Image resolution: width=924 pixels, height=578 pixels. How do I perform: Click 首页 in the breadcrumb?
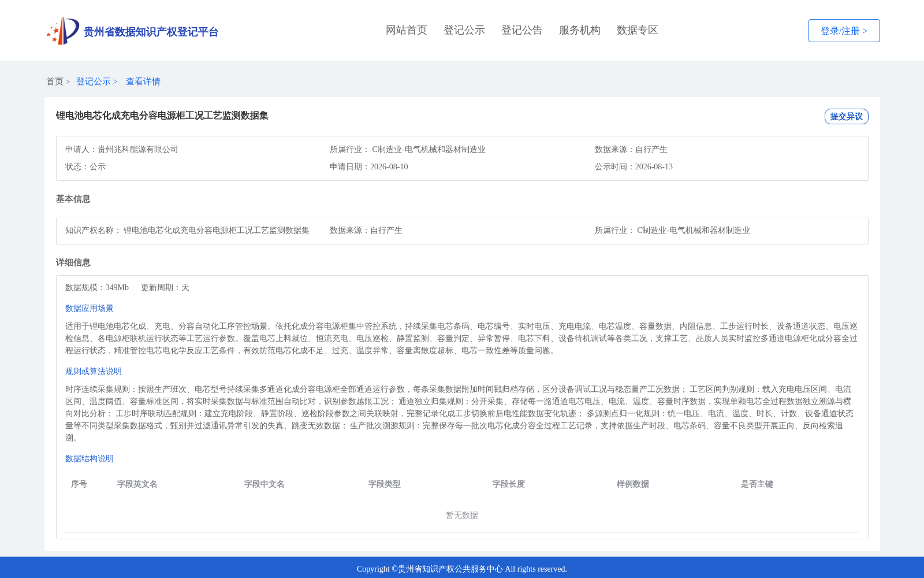tap(55, 81)
